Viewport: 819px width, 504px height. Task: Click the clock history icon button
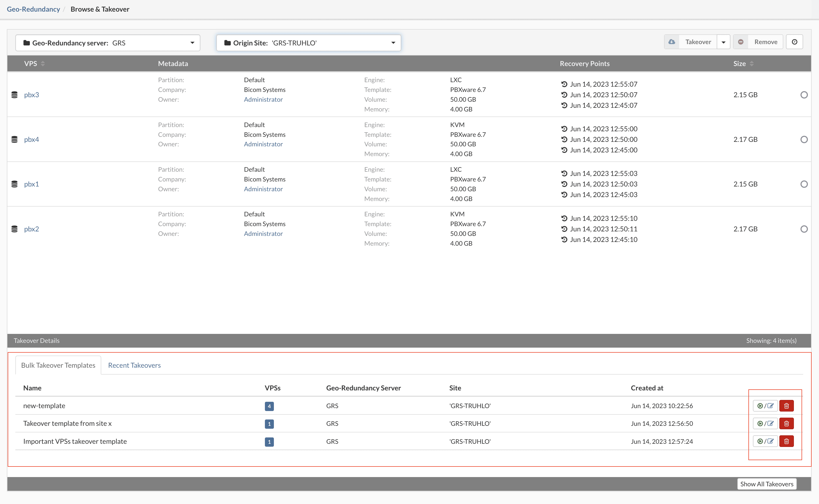[794, 42]
